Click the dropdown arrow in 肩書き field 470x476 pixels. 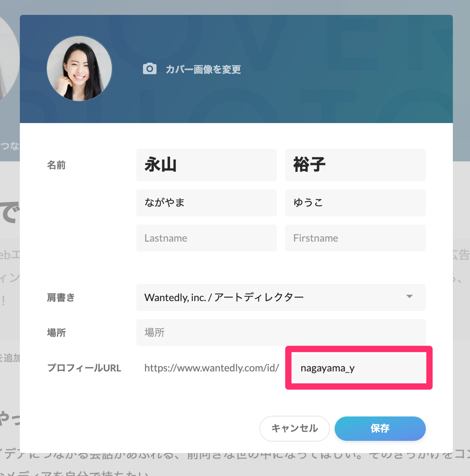point(409,296)
